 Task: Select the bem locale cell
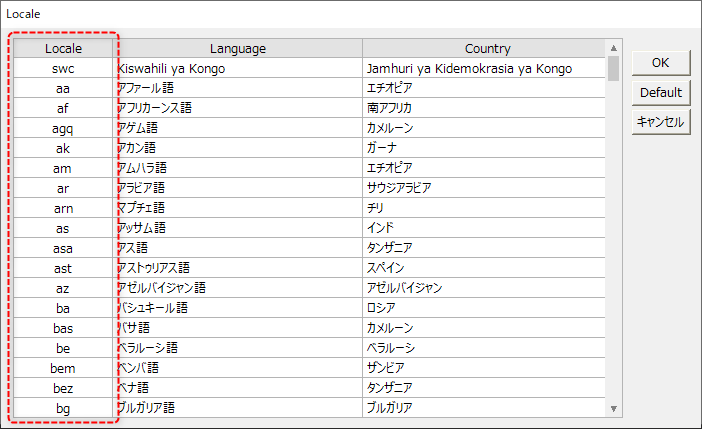[x=64, y=368]
